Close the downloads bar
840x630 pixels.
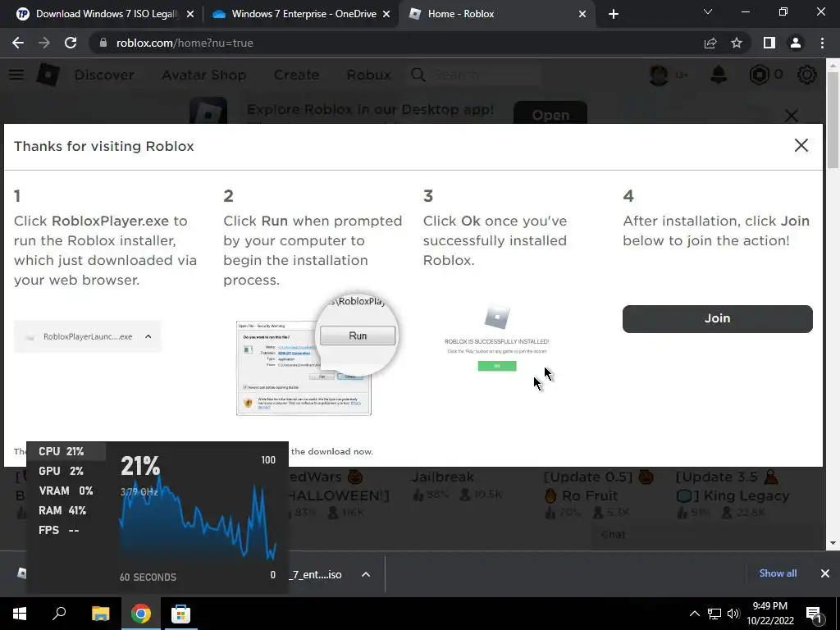pos(825,573)
